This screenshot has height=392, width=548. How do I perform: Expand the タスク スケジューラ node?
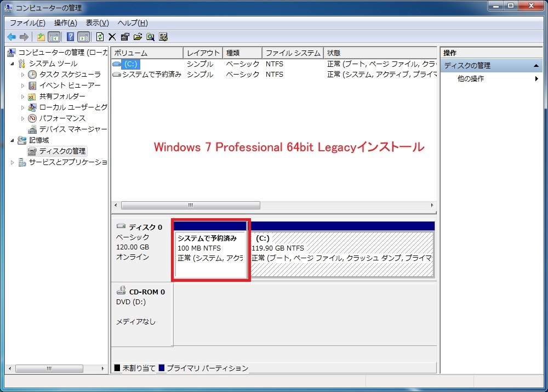pos(22,75)
